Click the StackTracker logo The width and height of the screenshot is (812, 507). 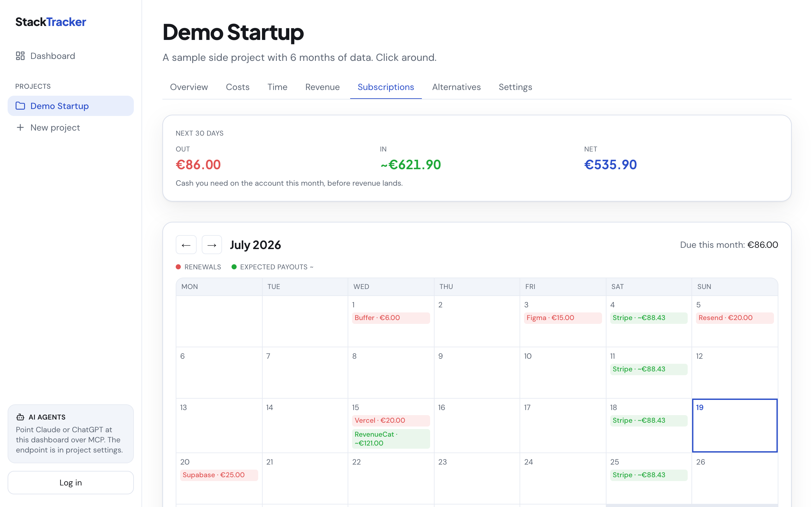click(51, 22)
